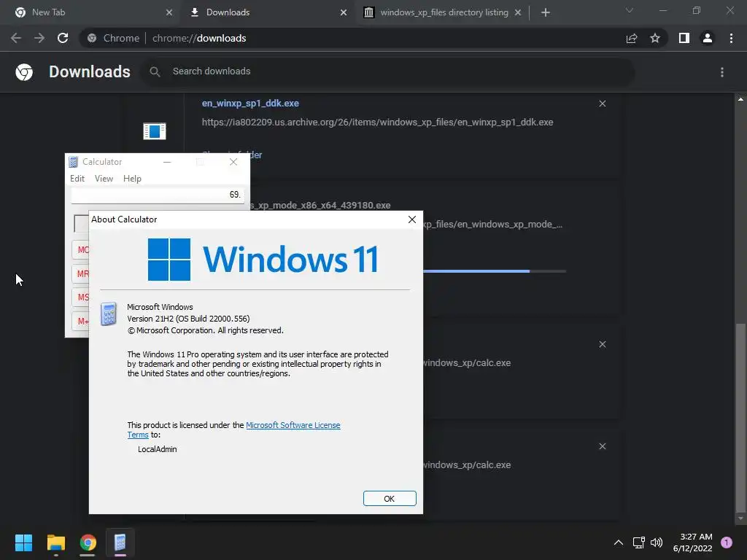Click the Calculator taskbar icon
The width and height of the screenshot is (747, 560).
pos(120,542)
